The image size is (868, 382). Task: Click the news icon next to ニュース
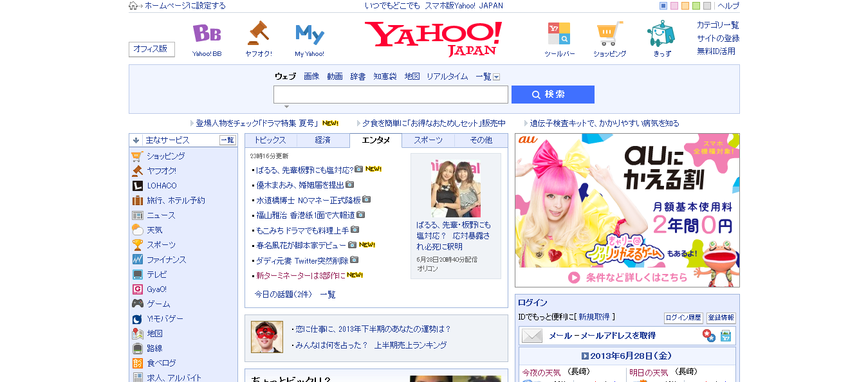[137, 215]
